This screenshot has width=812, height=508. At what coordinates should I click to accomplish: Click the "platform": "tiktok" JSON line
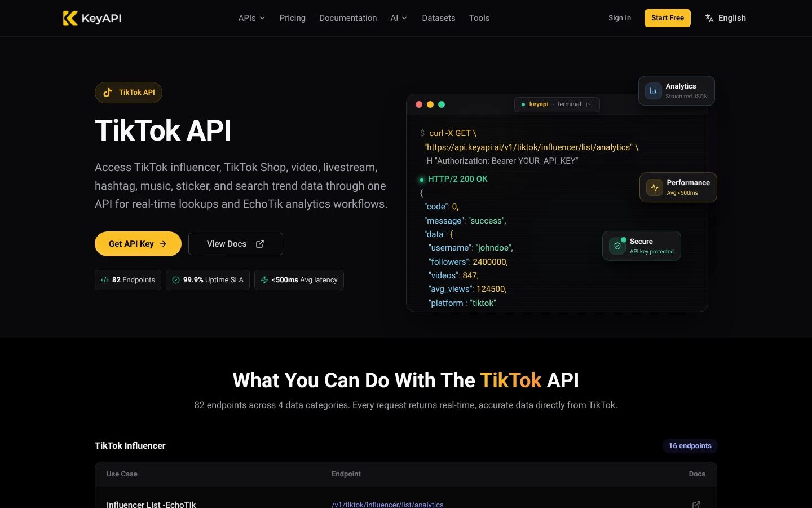(462, 303)
